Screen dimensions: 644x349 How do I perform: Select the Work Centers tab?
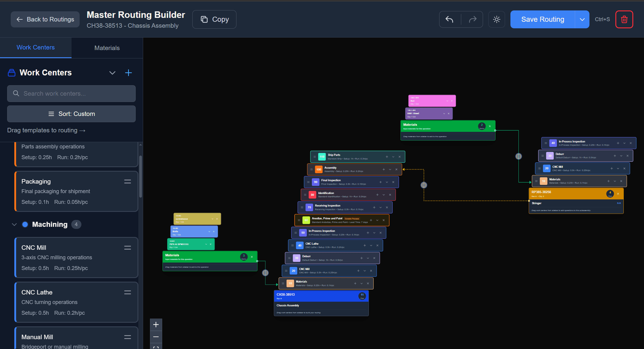[35, 47]
